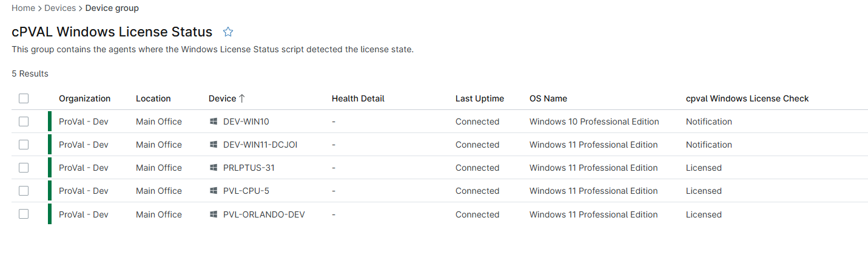The height and width of the screenshot is (257, 868).
Task: Click the green status bar for DEV-WIN10
Action: 50,122
